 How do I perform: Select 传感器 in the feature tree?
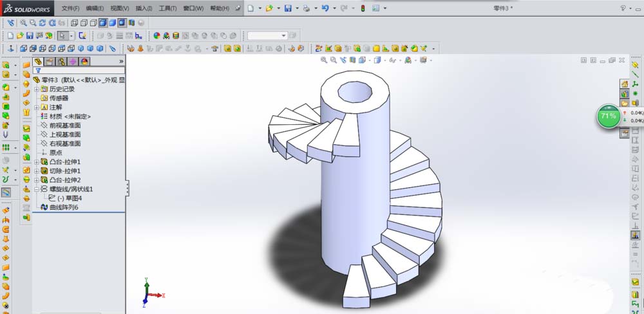click(x=59, y=98)
